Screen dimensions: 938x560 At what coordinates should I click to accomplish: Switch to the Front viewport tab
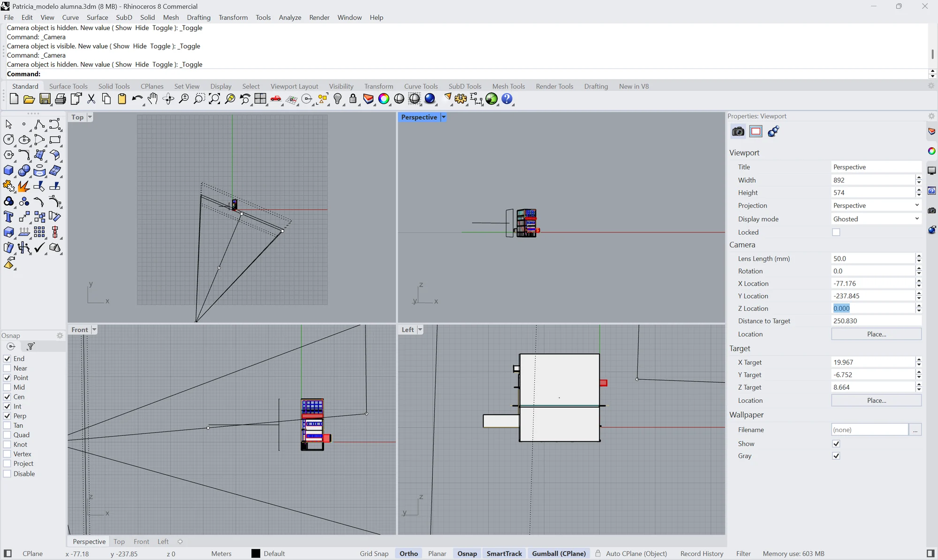point(141,542)
